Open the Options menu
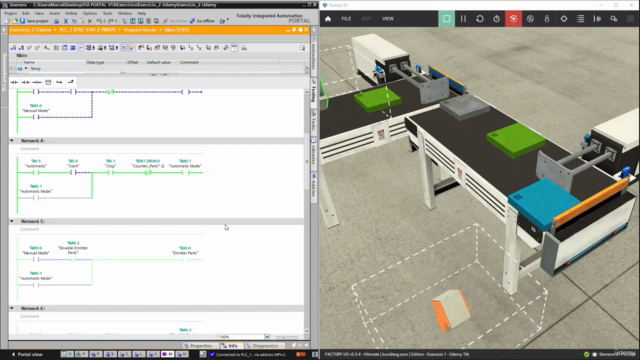The image size is (640, 360). point(90,13)
